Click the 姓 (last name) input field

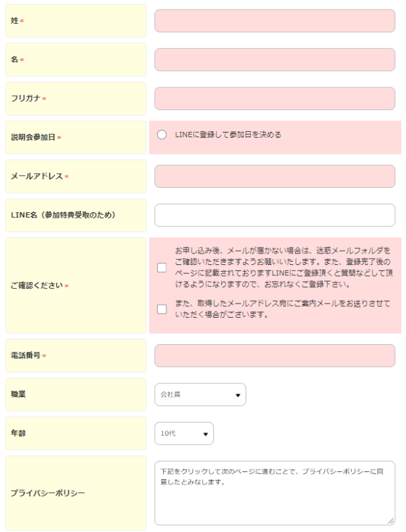(x=275, y=21)
